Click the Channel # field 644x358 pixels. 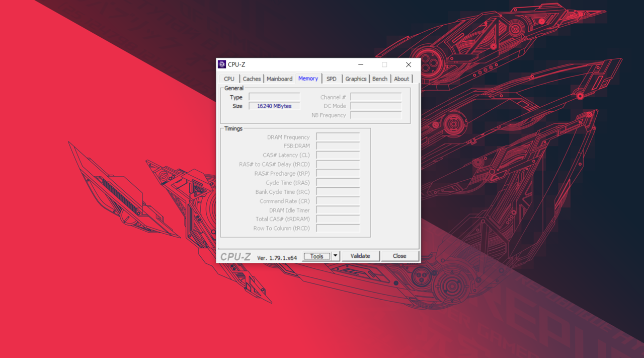(x=376, y=97)
